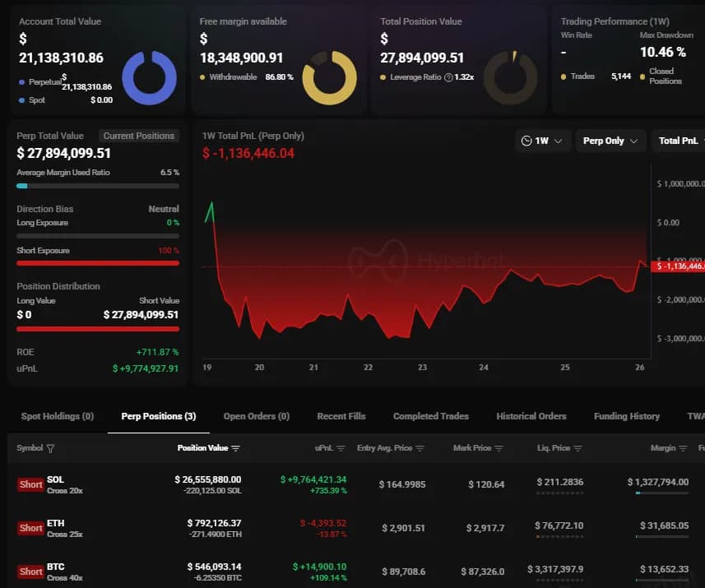Open the Completed Trades tab

click(x=431, y=416)
